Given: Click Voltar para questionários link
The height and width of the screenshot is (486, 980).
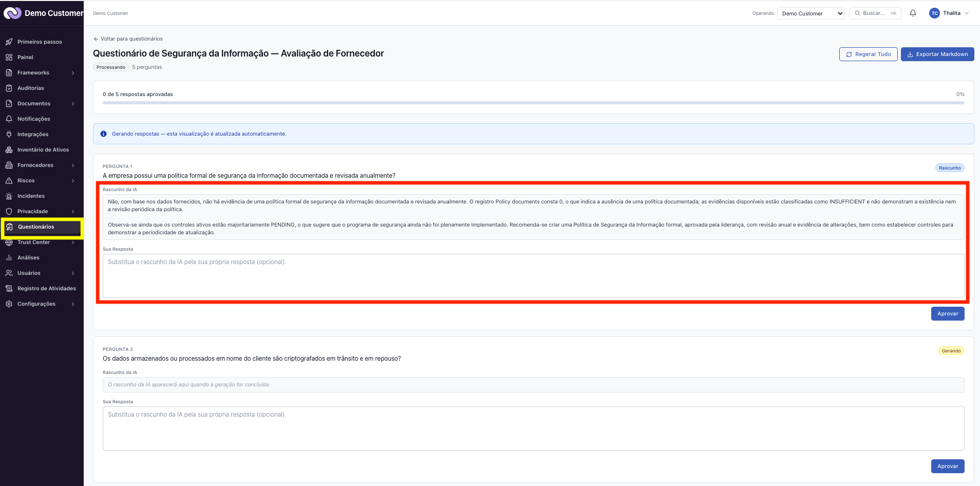Looking at the screenshot, I should pyautogui.click(x=128, y=39).
